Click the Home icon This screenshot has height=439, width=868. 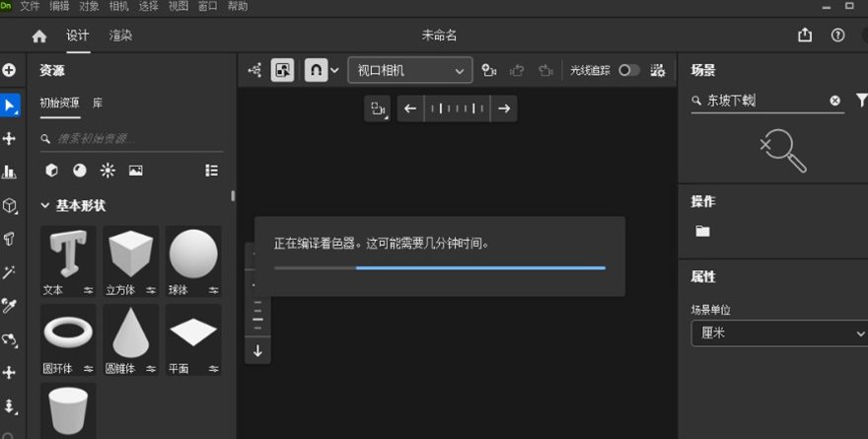39,37
